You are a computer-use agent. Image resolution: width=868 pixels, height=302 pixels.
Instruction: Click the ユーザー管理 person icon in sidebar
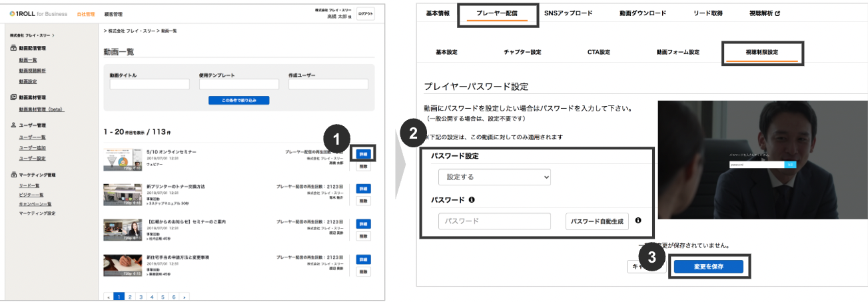point(13,125)
